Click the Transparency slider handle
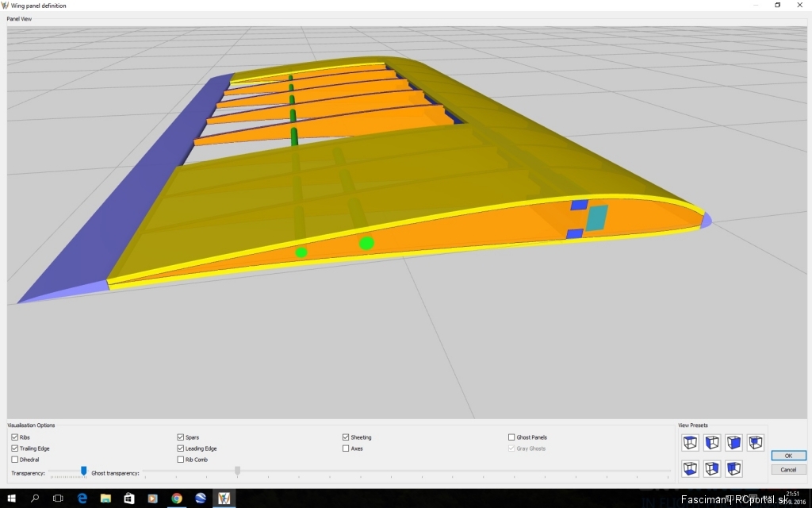812x508 pixels. pyautogui.click(x=83, y=471)
